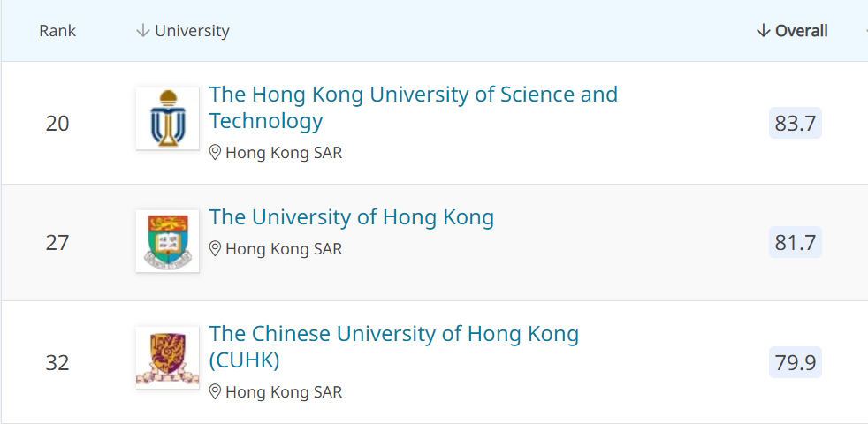Viewport: 868px width, 424px height.
Task: Click the University of Hong Kong crest
Action: coord(167,241)
